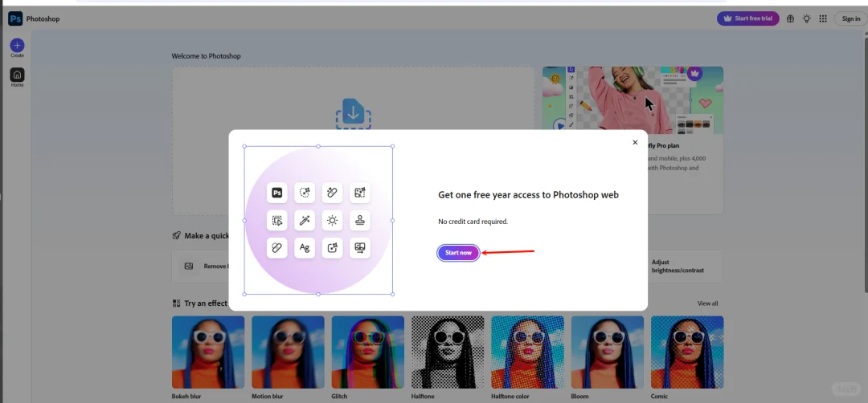Click Start free trial button
The image size is (868, 403).
(748, 18)
